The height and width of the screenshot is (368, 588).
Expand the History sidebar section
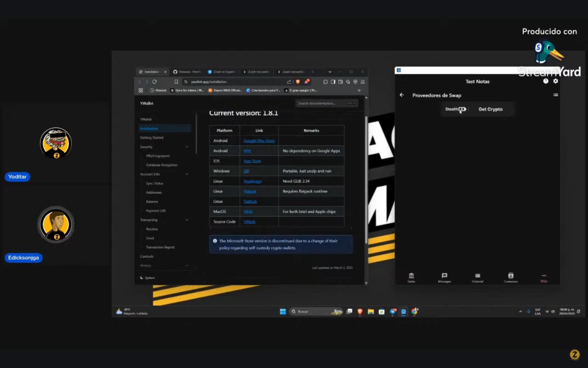(x=187, y=266)
